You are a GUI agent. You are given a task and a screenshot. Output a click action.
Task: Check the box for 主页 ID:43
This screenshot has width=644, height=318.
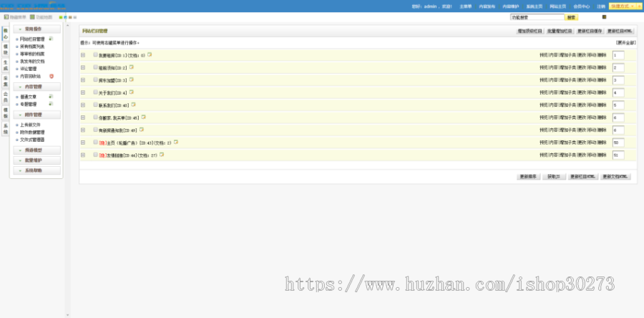pyautogui.click(x=95, y=142)
